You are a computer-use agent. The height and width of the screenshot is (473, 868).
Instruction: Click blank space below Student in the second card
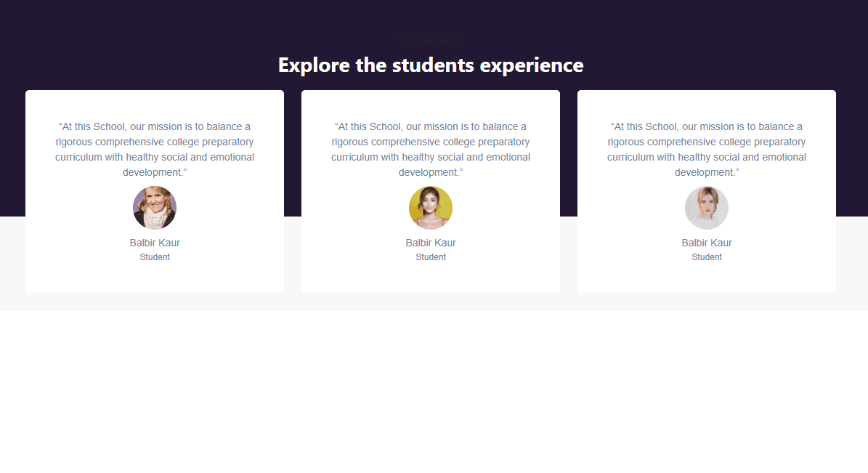coord(431,278)
